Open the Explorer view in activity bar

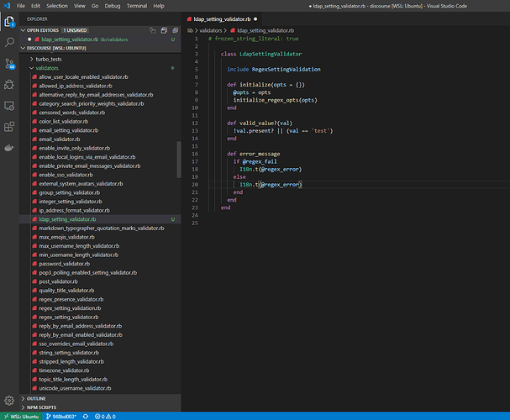tap(9, 22)
